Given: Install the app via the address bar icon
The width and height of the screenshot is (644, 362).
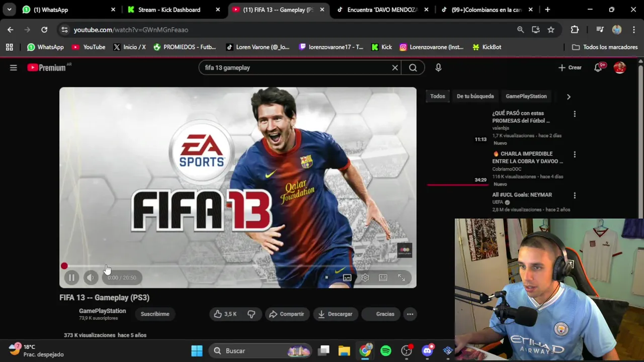Looking at the screenshot, I should click(535, 30).
